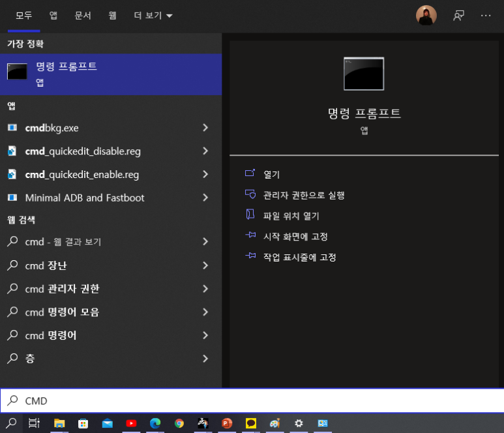Click the CMD search input field
This screenshot has height=433, width=504.
tap(252, 400)
